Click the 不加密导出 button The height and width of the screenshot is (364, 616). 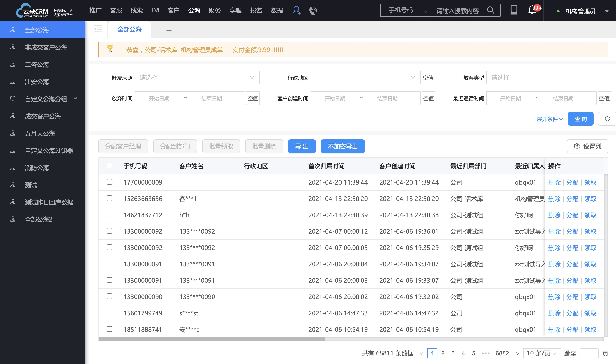[x=343, y=147]
